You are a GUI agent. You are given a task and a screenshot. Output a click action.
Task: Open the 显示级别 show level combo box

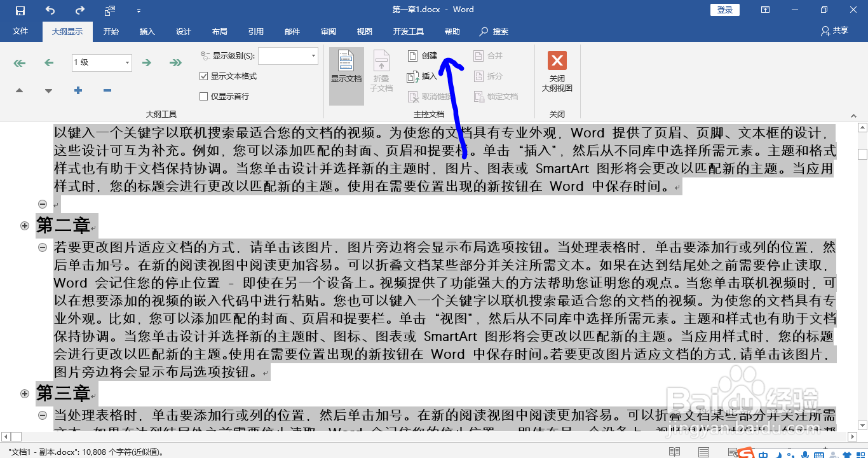tap(288, 56)
